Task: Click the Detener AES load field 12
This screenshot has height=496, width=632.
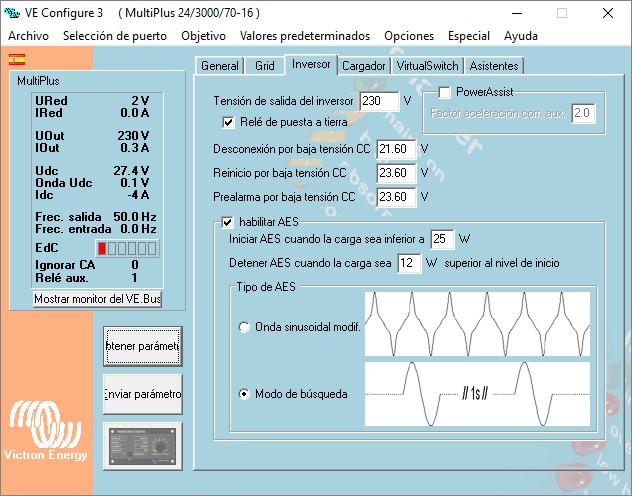Action: click(409, 264)
